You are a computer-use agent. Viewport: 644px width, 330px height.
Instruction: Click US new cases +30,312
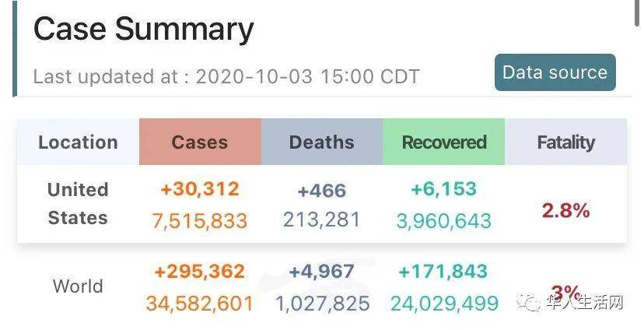click(200, 189)
